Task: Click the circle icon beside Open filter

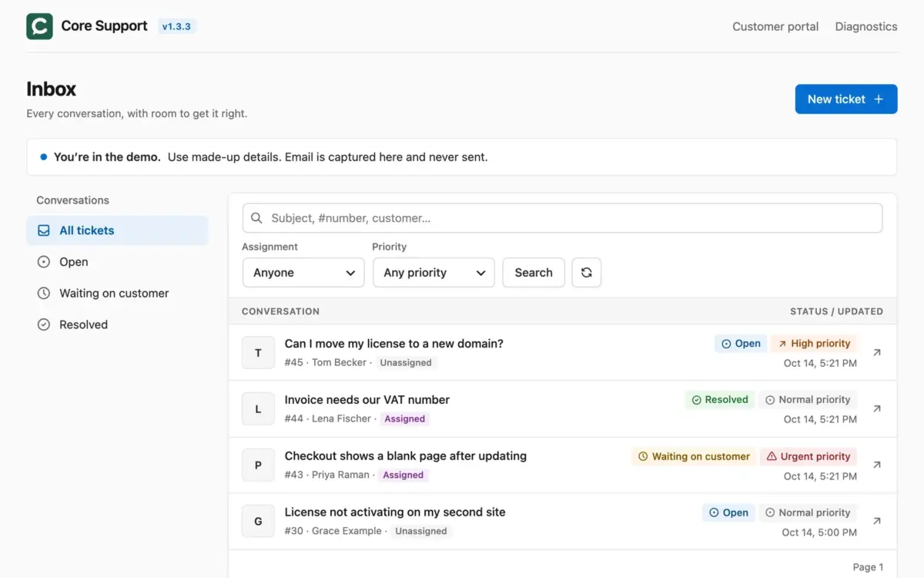Action: (44, 262)
